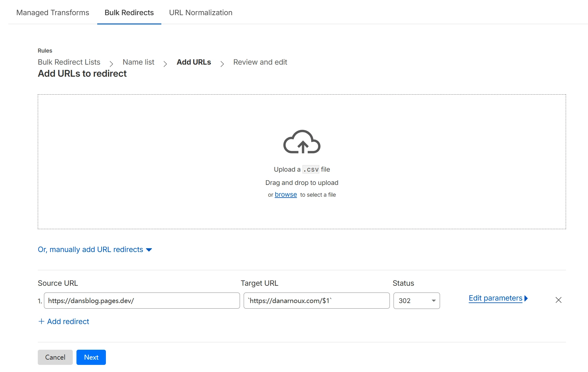This screenshot has width=588, height=372.
Task: Remove redirect row 1 with the X
Action: [x=558, y=300]
